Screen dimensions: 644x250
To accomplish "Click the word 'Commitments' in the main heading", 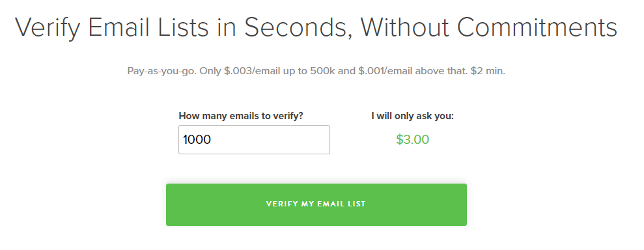I will click(x=537, y=27).
